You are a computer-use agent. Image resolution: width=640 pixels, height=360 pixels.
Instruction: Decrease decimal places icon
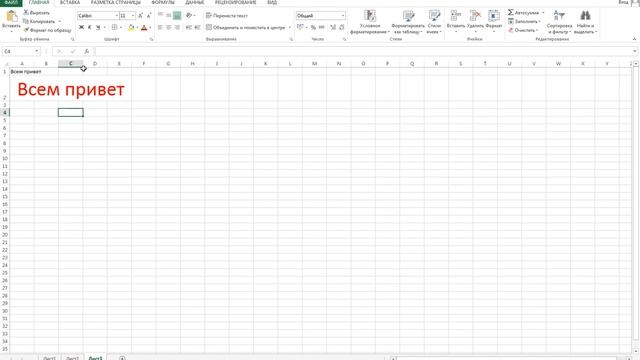(342, 27)
